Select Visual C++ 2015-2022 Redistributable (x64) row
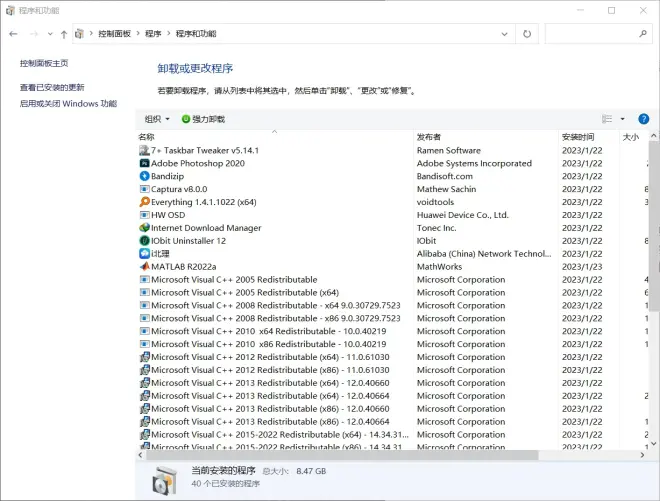Viewport: 660px width, 501px height. 392,434
